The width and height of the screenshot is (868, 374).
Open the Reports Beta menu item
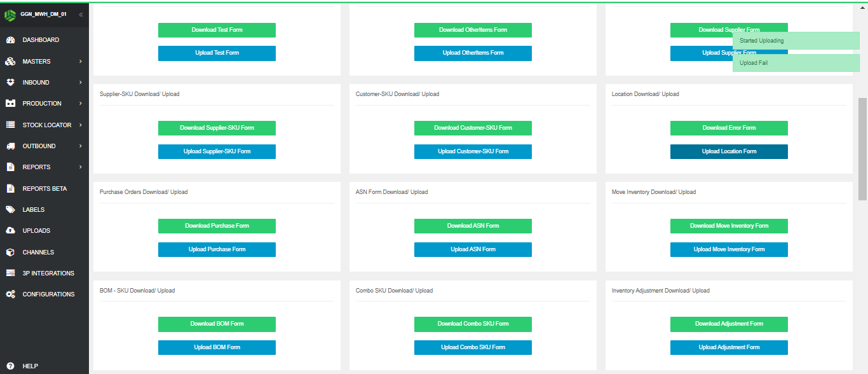tap(44, 189)
